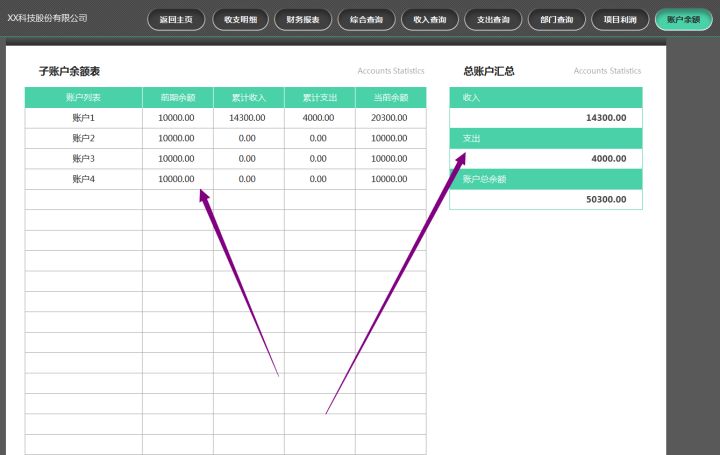Click 账户3 累计收入 cell showing 0.00
This screenshot has width=720, height=455.
point(247,158)
